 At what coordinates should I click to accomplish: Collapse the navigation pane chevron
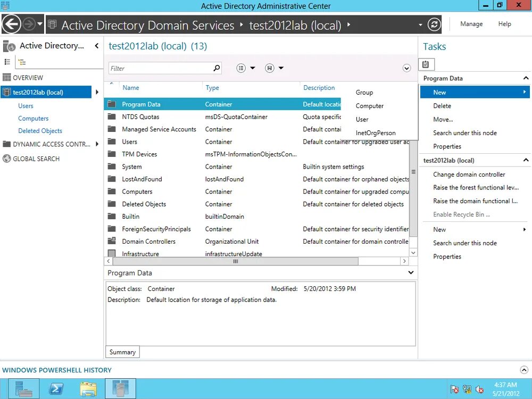coord(97,45)
